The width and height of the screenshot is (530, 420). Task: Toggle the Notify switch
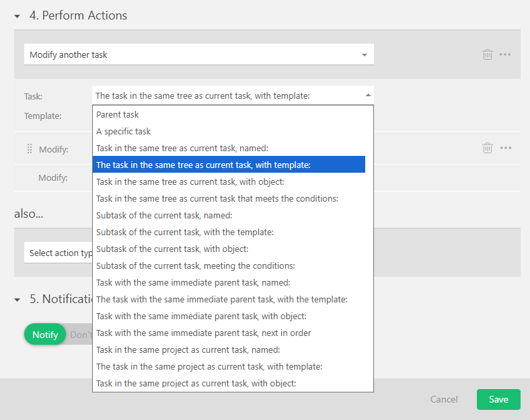click(x=46, y=335)
